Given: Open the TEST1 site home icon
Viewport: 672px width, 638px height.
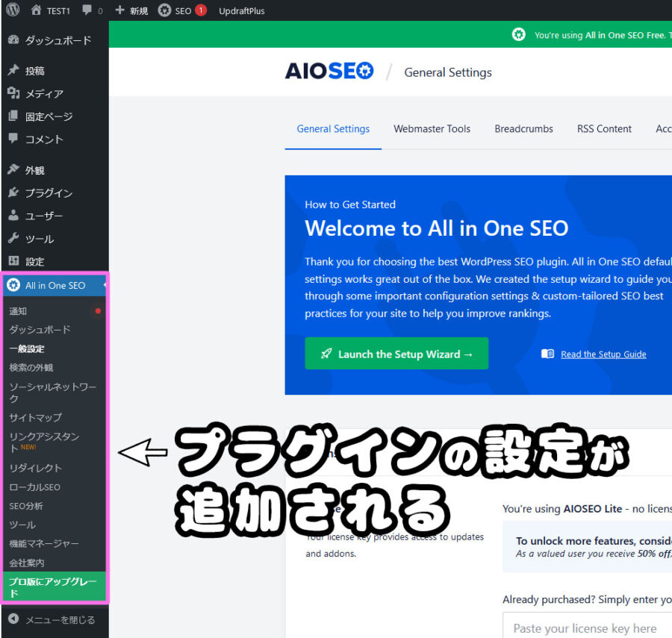Looking at the screenshot, I should [37, 10].
